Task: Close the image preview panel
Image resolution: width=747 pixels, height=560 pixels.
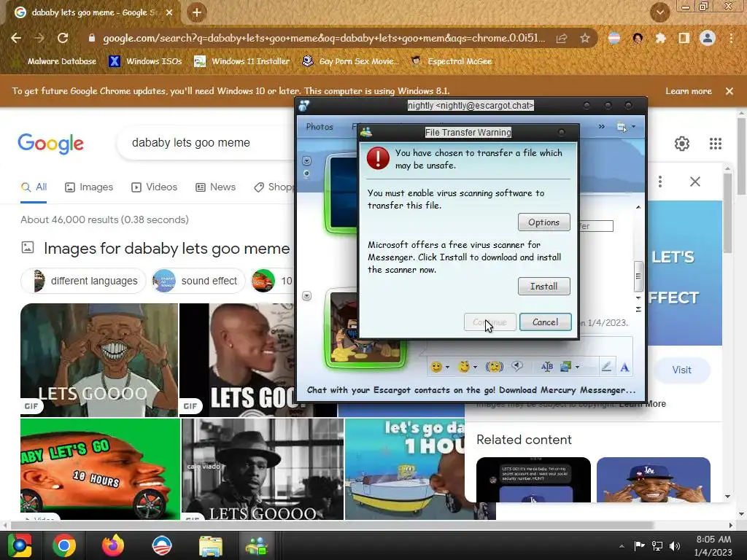Action: point(695,182)
